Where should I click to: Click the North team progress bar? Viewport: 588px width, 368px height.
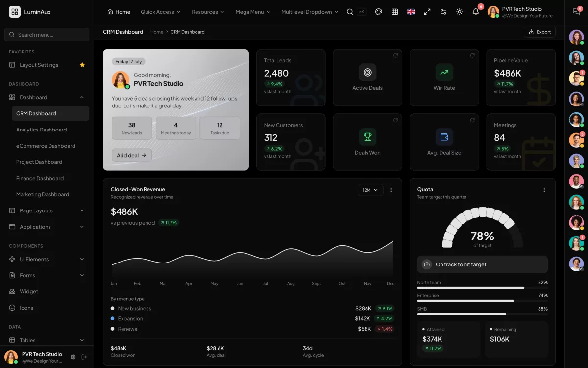pos(482,288)
